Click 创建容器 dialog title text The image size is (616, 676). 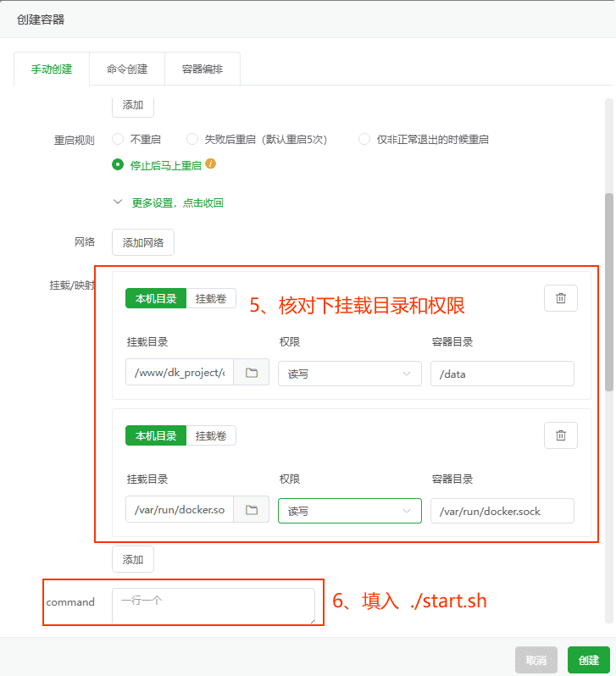pyautogui.click(x=41, y=19)
